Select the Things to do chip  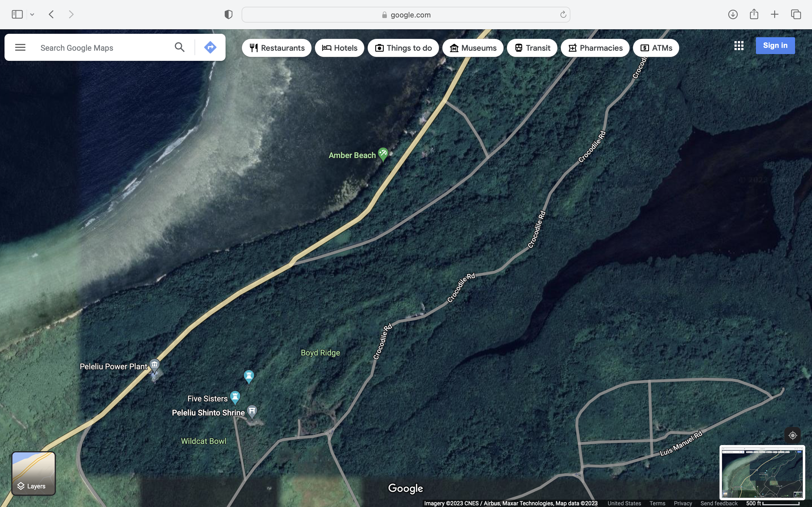click(x=403, y=48)
